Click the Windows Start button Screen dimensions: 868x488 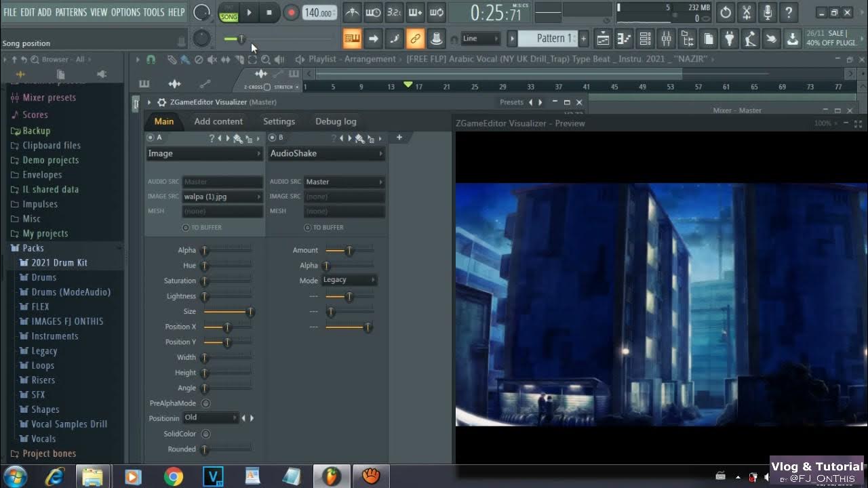coord(14,476)
